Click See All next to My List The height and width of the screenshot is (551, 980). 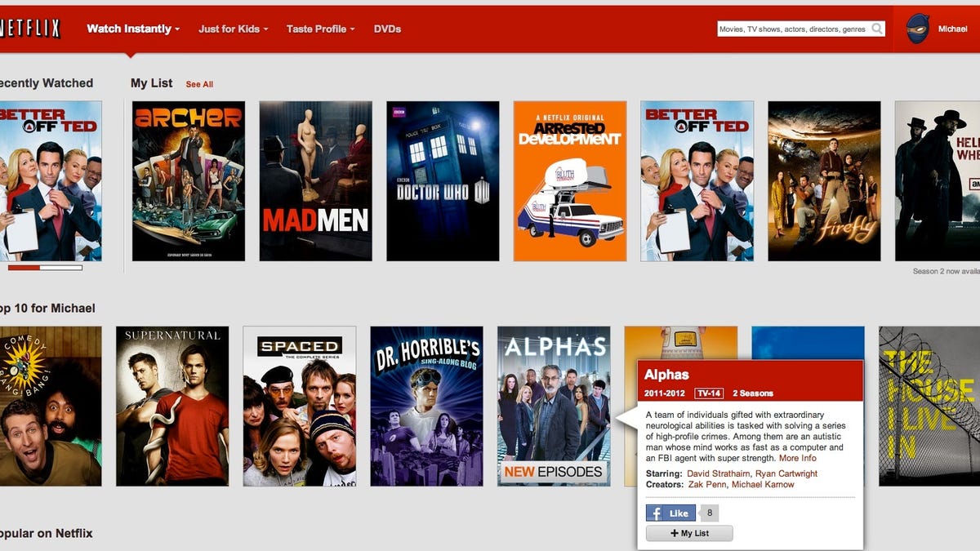click(x=199, y=84)
